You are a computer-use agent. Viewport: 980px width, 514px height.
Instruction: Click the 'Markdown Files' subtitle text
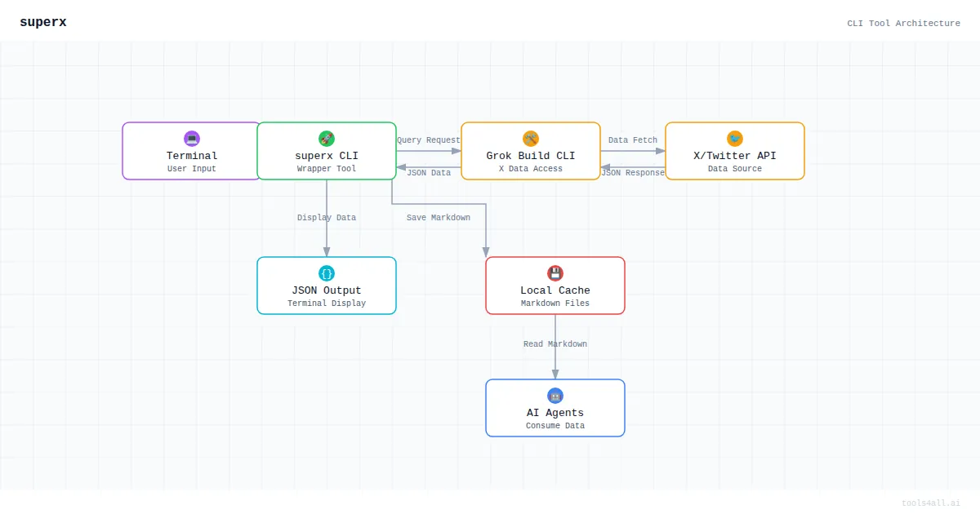[x=555, y=304]
